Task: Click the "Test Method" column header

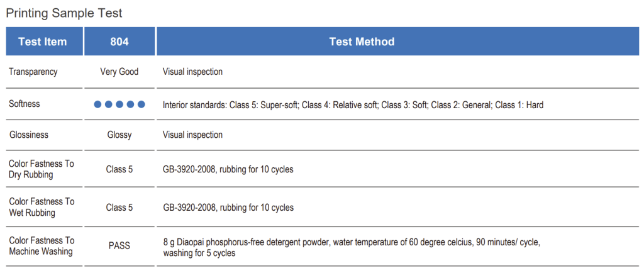Action: coord(362,42)
